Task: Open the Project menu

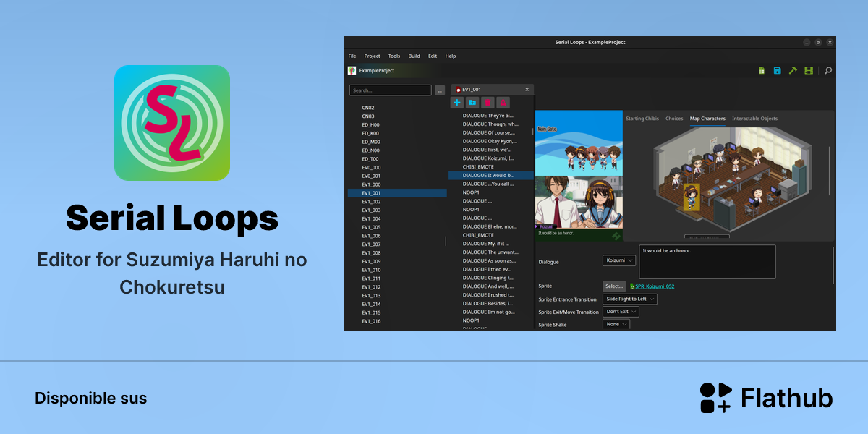Action: [x=372, y=56]
